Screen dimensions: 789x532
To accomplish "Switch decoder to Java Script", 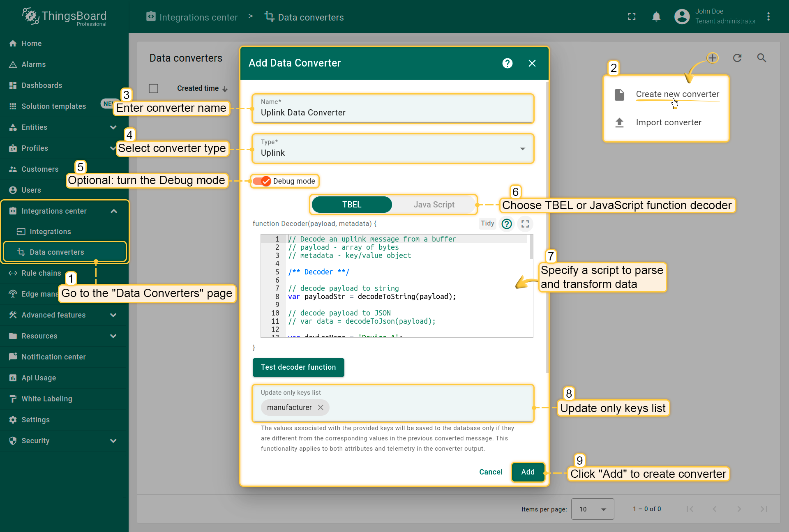I will [434, 205].
